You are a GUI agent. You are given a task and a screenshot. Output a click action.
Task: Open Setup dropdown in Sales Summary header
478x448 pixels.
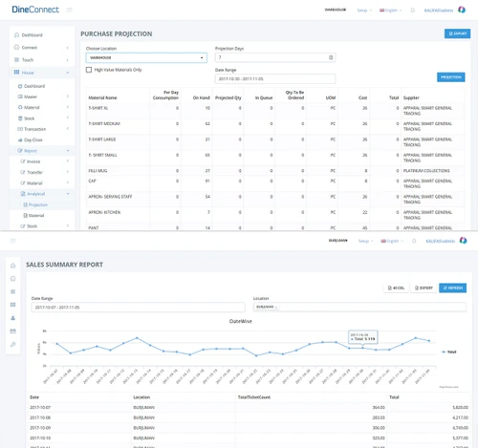(365, 241)
